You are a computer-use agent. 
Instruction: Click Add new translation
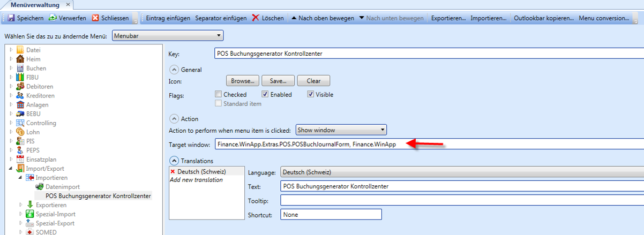click(x=196, y=180)
